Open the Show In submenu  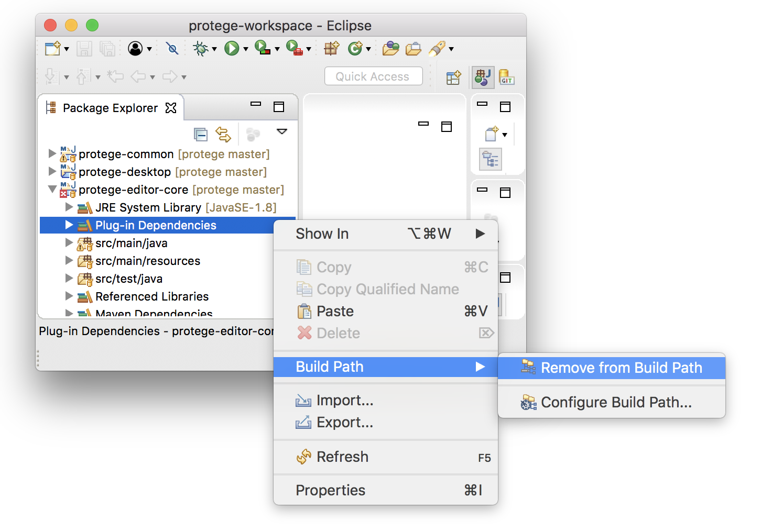click(386, 234)
